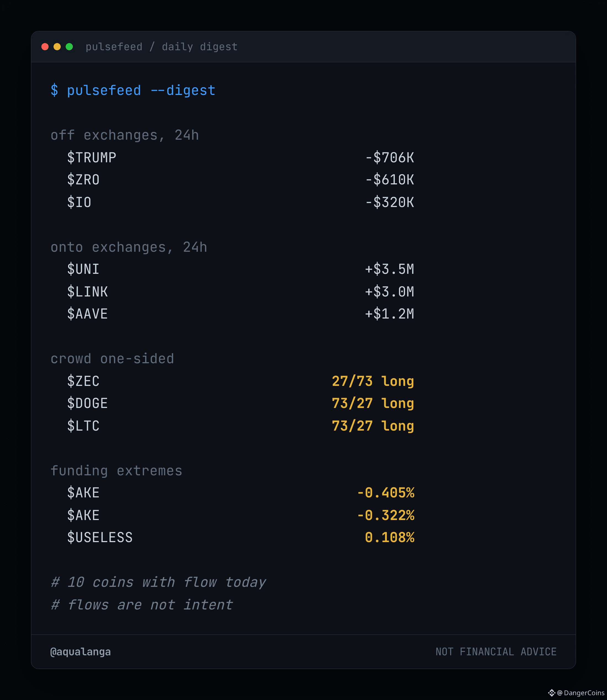Select the +$3.0M value for $LINK
This screenshot has height=700, width=607.
pyautogui.click(x=390, y=292)
